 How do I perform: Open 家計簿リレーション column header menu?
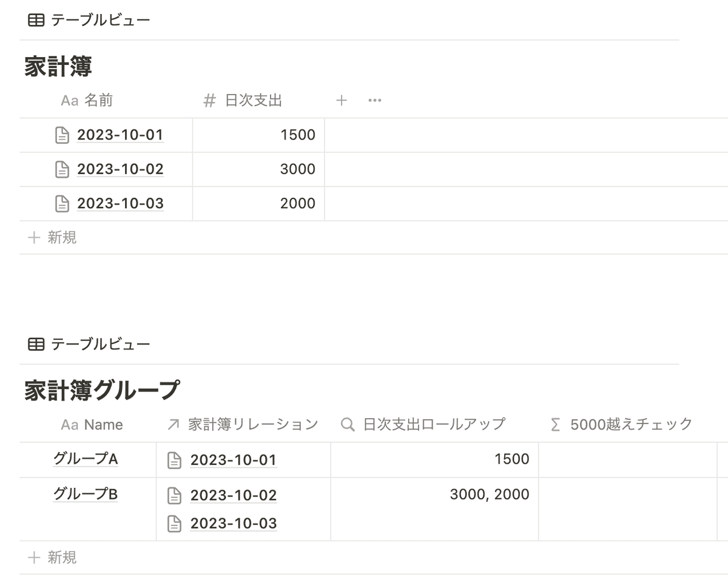point(243,424)
